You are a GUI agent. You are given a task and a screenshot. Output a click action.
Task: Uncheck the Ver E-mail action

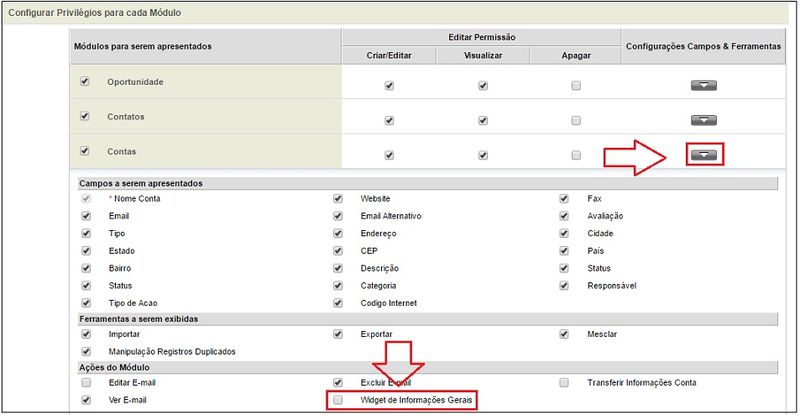[x=86, y=400]
